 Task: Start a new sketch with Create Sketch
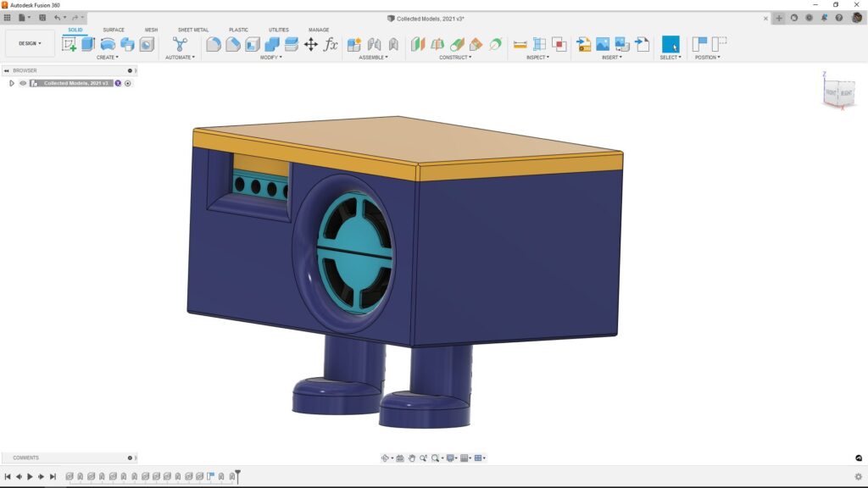(70, 44)
